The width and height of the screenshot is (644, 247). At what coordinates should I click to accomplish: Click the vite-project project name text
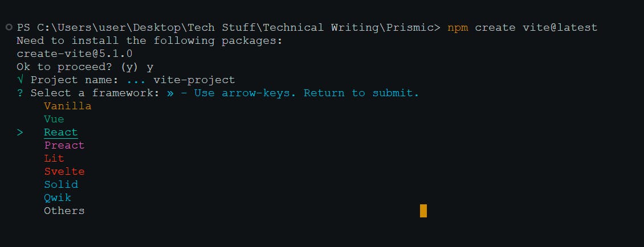coord(194,80)
